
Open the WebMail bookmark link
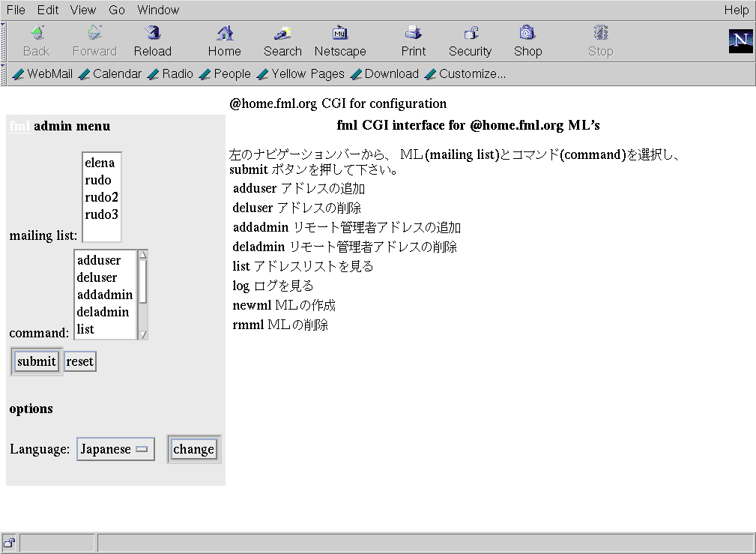[49, 73]
